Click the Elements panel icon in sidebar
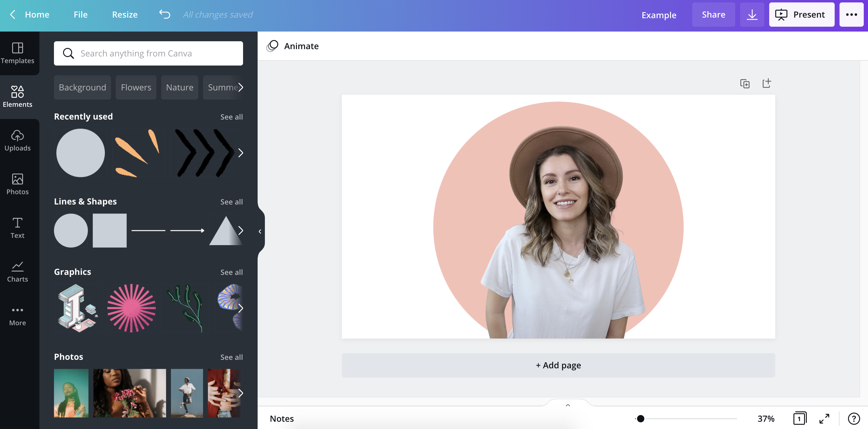The image size is (868, 429). pyautogui.click(x=17, y=96)
